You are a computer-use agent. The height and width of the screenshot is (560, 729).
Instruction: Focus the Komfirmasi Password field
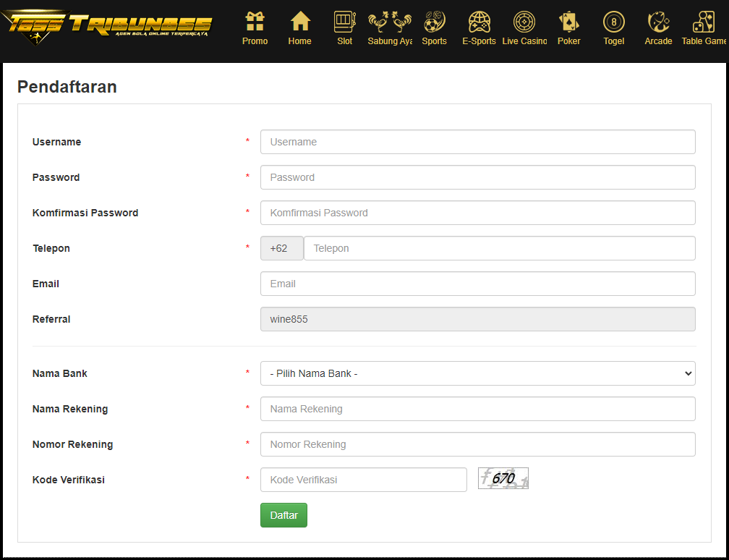(477, 213)
